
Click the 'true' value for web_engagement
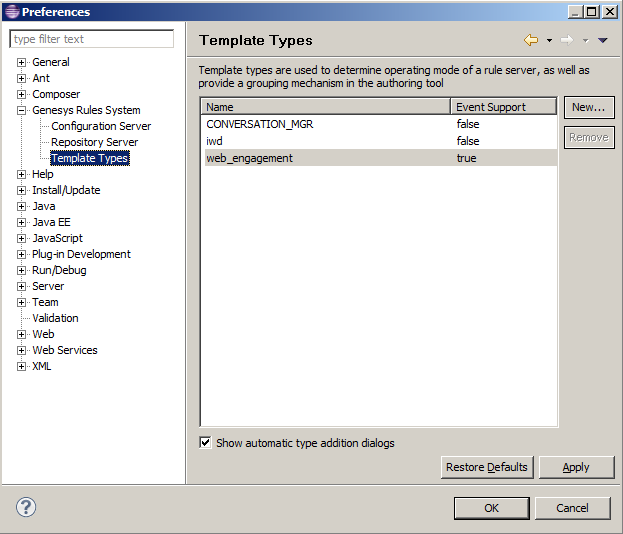[x=466, y=158]
